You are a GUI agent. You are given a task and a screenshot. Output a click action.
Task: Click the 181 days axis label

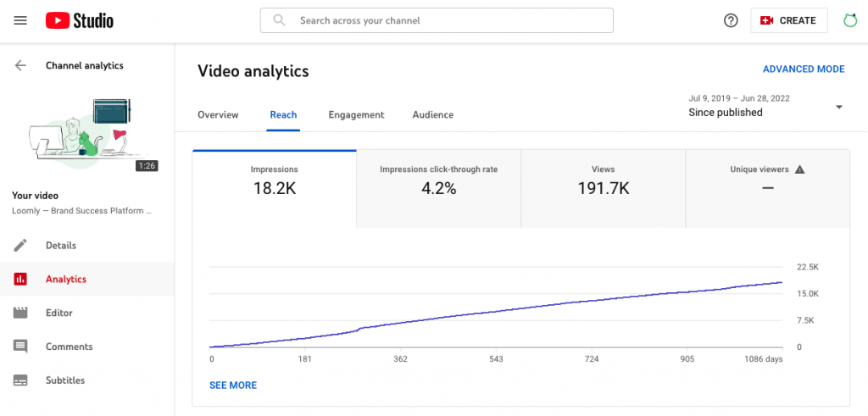pos(305,359)
